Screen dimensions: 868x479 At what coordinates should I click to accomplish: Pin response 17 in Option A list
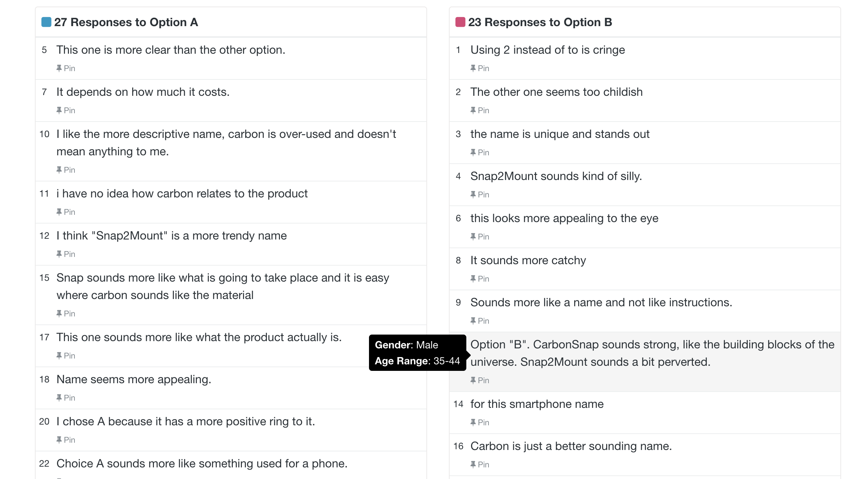(66, 356)
